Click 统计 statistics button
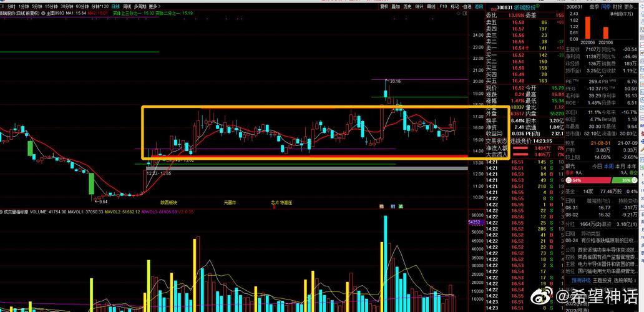 pos(419,7)
